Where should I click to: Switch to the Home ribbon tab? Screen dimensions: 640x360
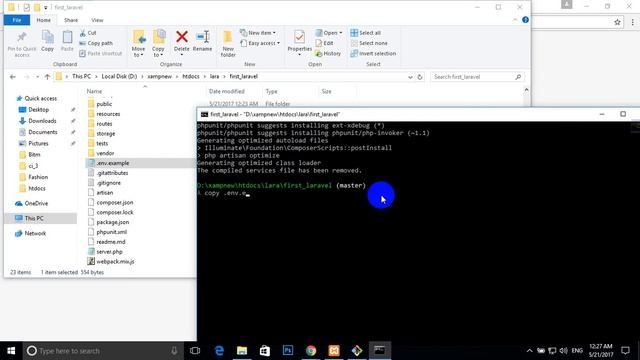[44, 20]
